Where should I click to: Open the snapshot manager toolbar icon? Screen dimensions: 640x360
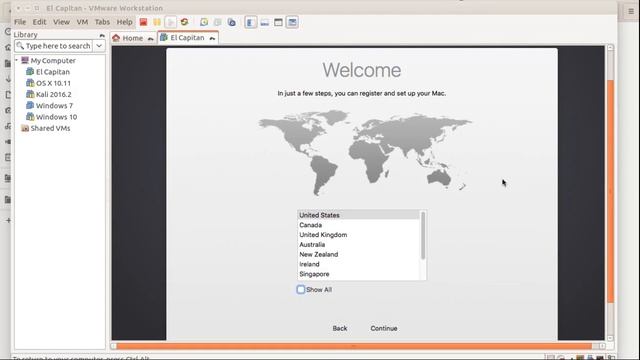pos(231,22)
